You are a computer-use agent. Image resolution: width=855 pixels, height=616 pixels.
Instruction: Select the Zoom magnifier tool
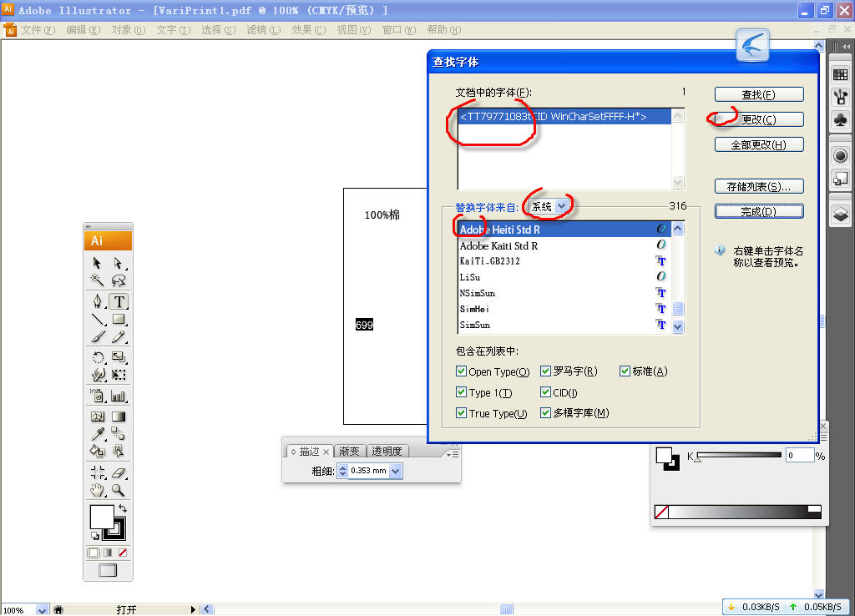pos(118,490)
